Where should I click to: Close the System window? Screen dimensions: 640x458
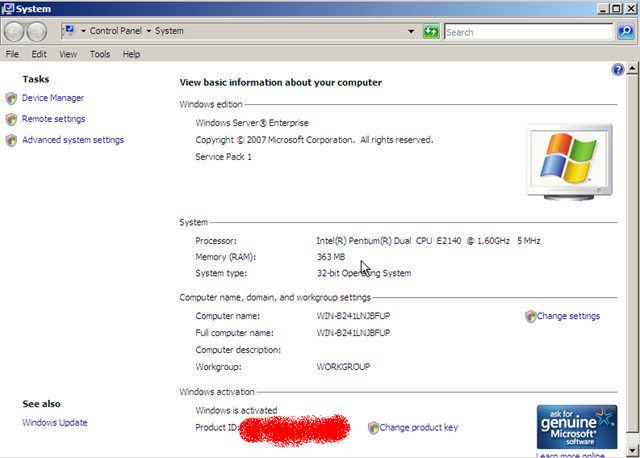point(631,9)
